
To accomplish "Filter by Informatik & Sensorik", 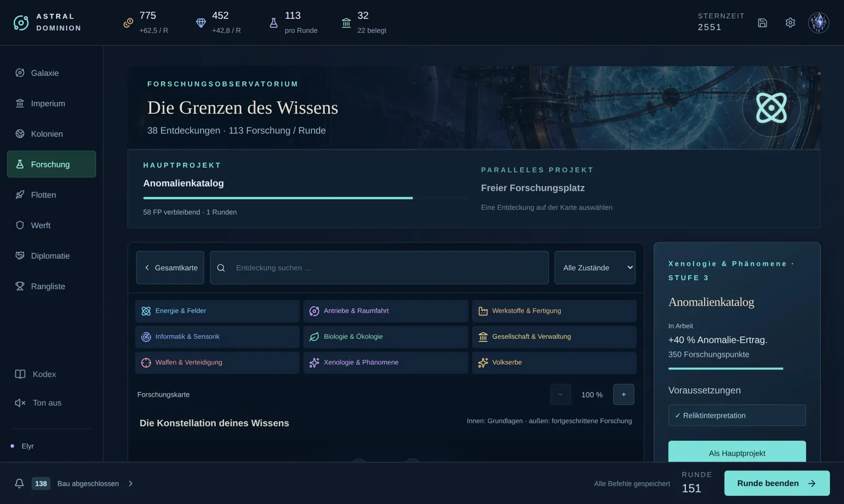I will click(217, 337).
